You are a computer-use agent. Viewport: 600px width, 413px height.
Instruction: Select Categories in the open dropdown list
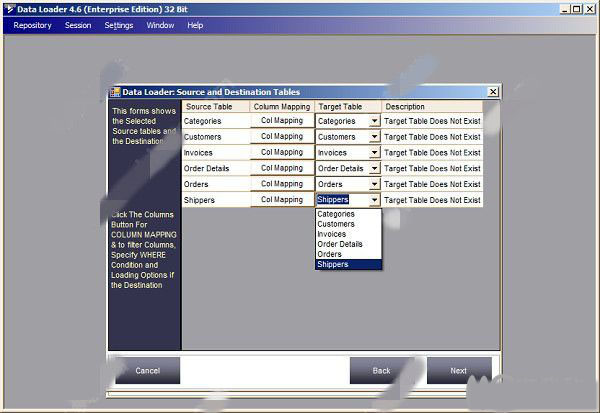[x=348, y=214]
